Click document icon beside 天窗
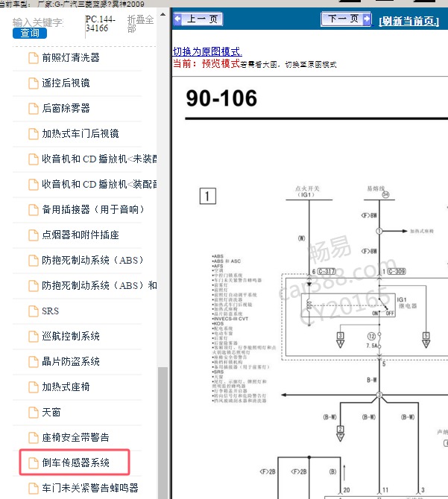The width and height of the screenshot is (448, 499). tap(34, 413)
